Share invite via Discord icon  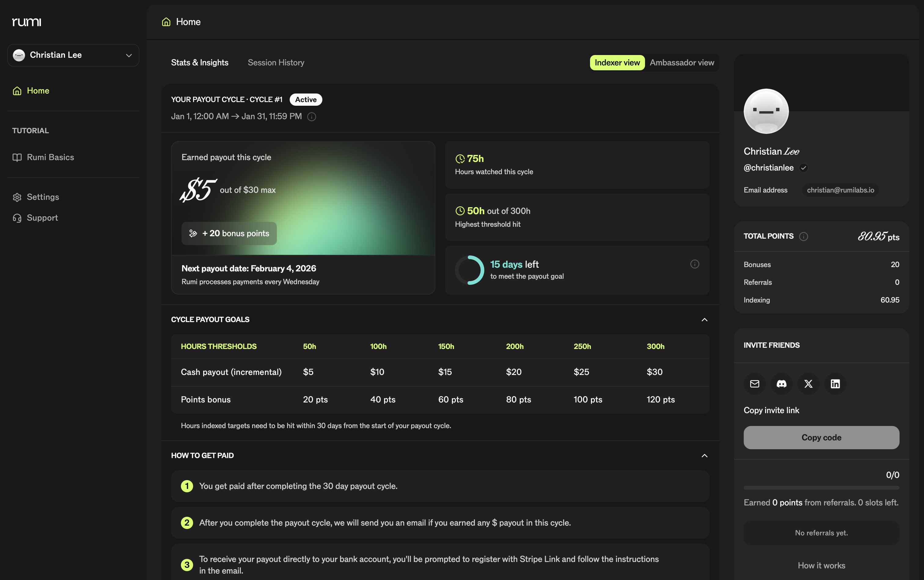(x=781, y=384)
